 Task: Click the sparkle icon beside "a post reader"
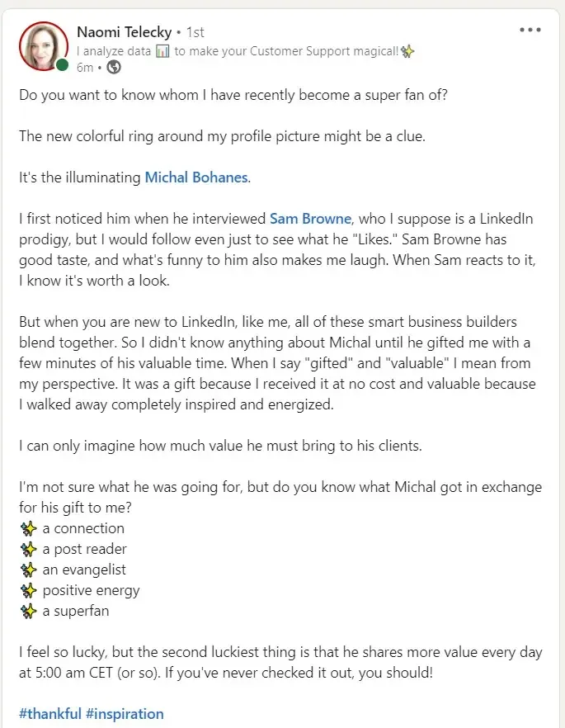tap(28, 549)
